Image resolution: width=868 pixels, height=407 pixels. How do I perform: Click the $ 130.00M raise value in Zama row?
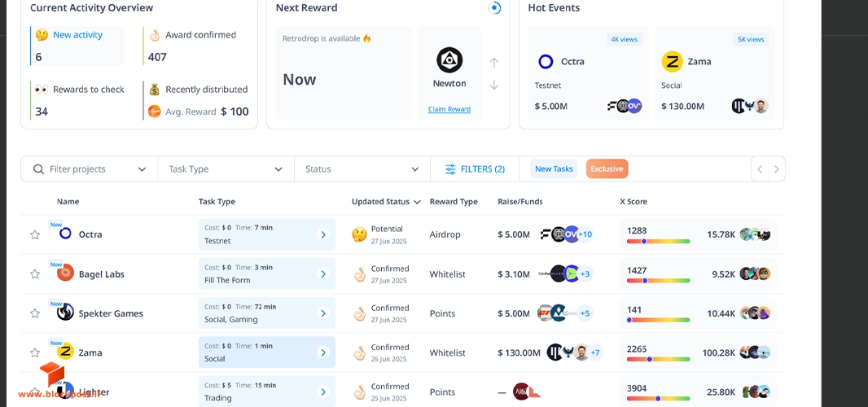click(x=519, y=352)
